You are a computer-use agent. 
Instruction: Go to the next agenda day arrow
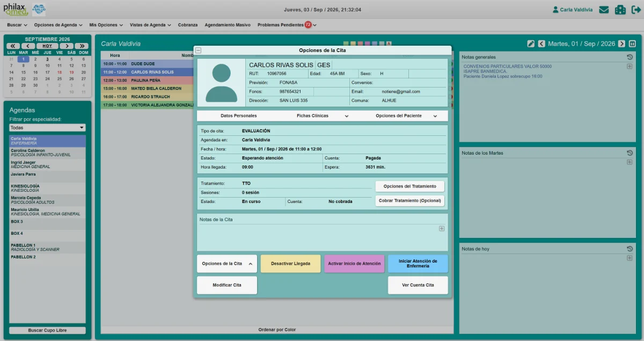[621, 44]
